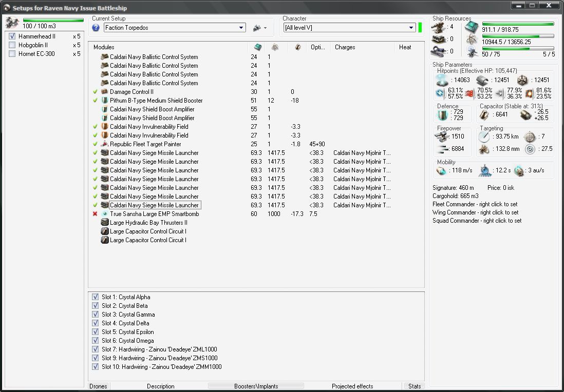Screen dimensions: 564x392
Task: Switch to the Drones tab
Action: (98, 386)
